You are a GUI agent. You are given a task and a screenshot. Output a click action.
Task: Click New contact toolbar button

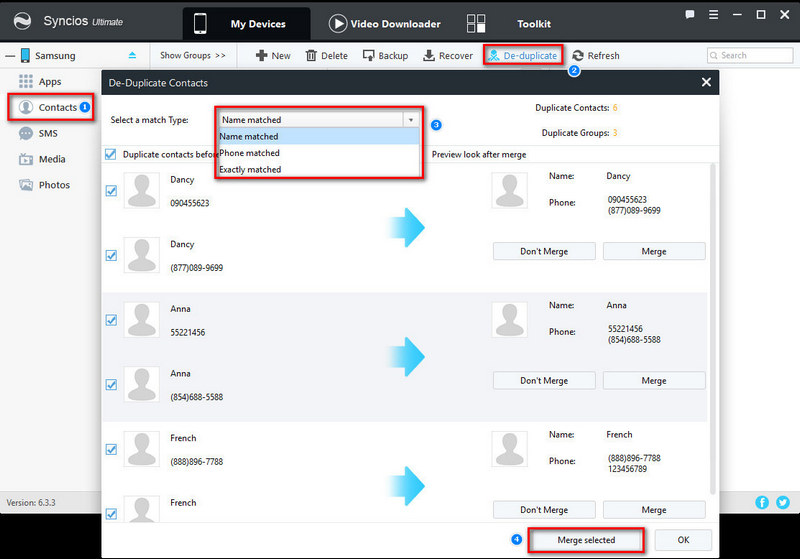click(273, 56)
